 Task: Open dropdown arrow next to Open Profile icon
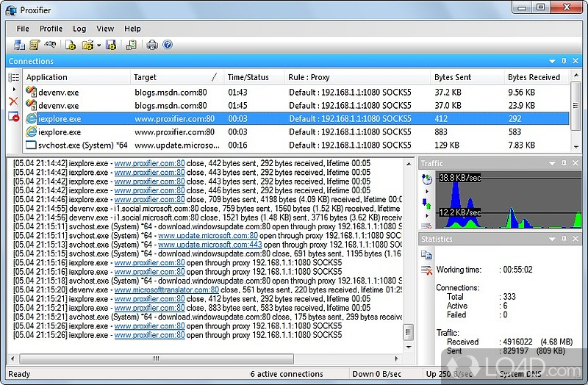[98, 46]
